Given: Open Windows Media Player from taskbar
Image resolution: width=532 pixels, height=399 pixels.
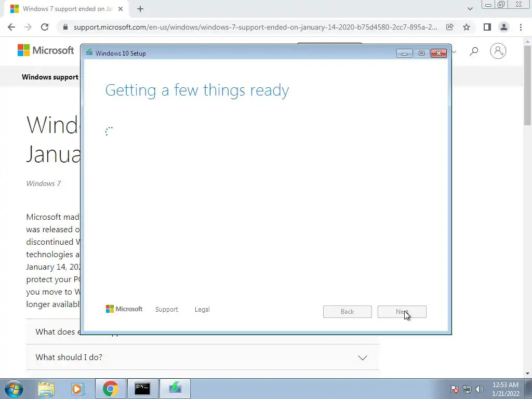Looking at the screenshot, I should point(78,389).
